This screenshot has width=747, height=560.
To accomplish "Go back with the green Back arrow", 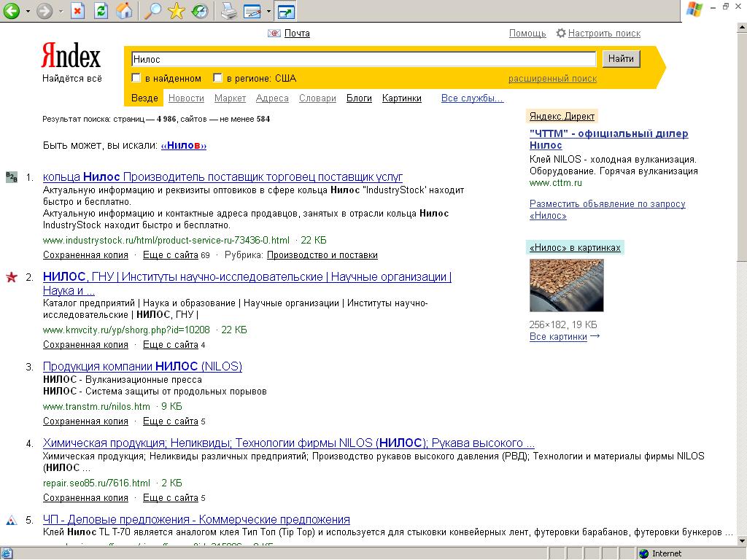I will tap(12, 10).
